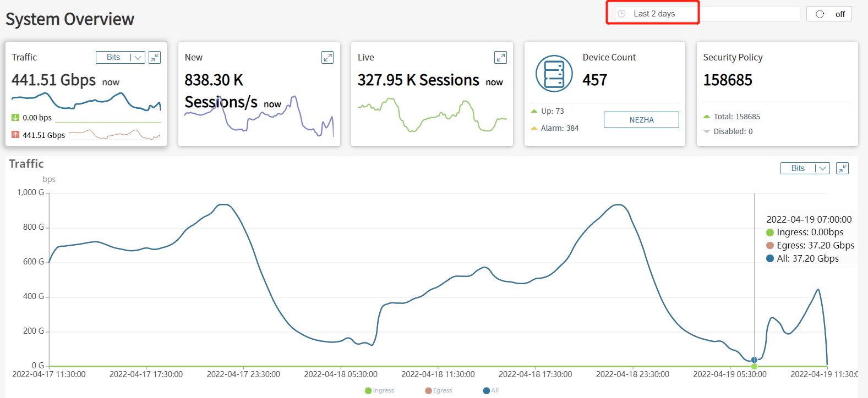Open the Last 2 days time selector
This screenshot has width=868, height=398.
654,14
